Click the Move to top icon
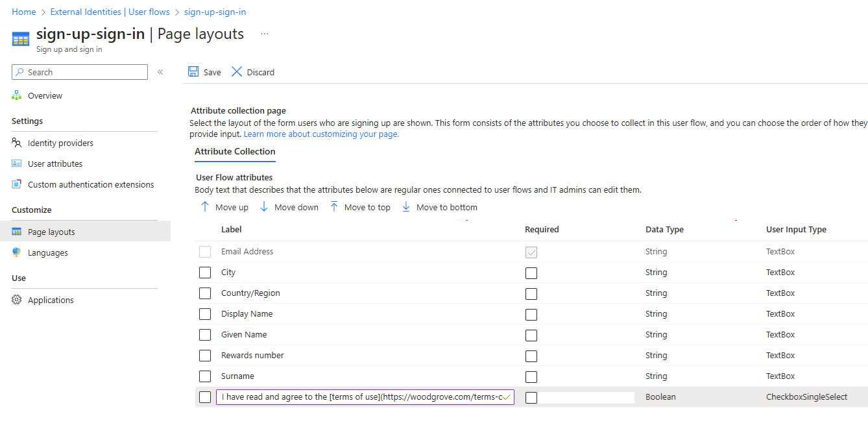Image resolution: width=868 pixels, height=427 pixels. pyautogui.click(x=334, y=207)
